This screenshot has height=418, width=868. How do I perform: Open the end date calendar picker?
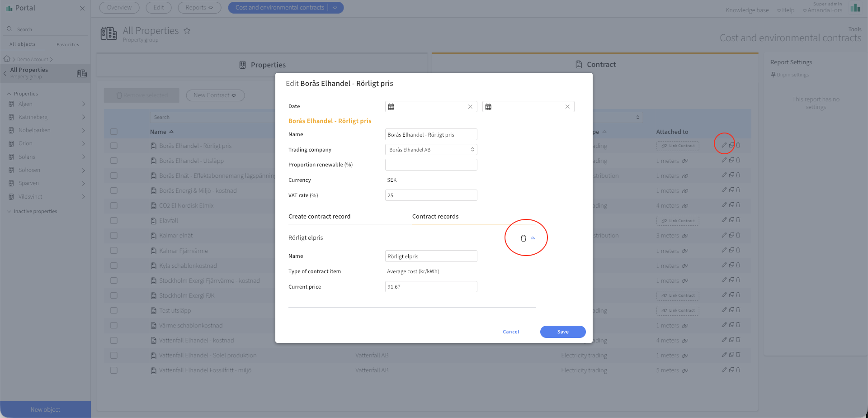pos(488,107)
